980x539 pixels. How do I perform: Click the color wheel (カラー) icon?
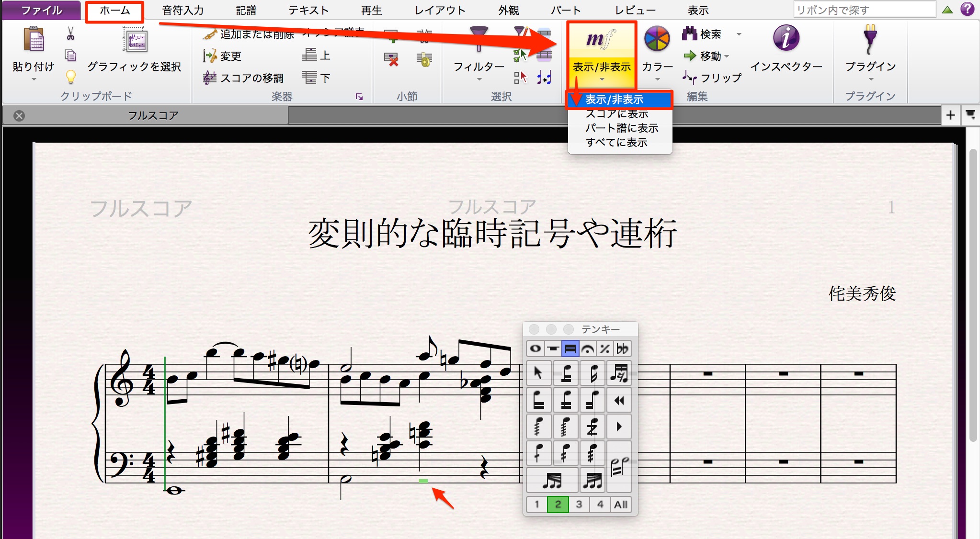tap(657, 39)
